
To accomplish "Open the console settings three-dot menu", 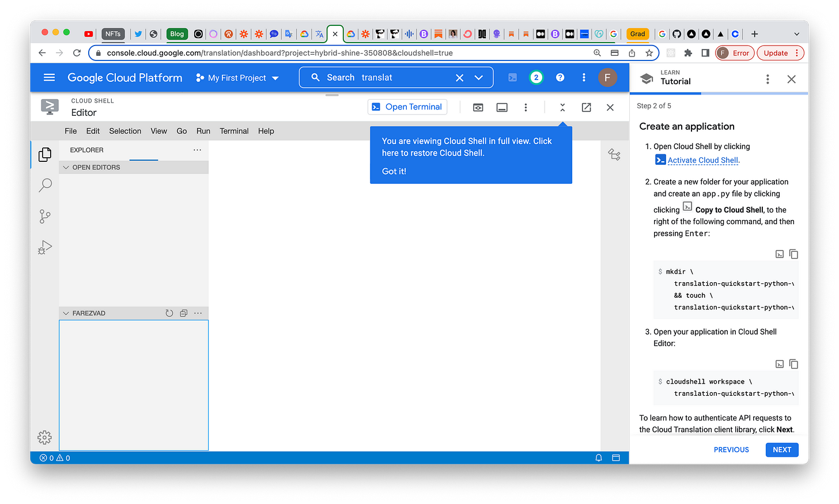I will pyautogui.click(x=584, y=78).
